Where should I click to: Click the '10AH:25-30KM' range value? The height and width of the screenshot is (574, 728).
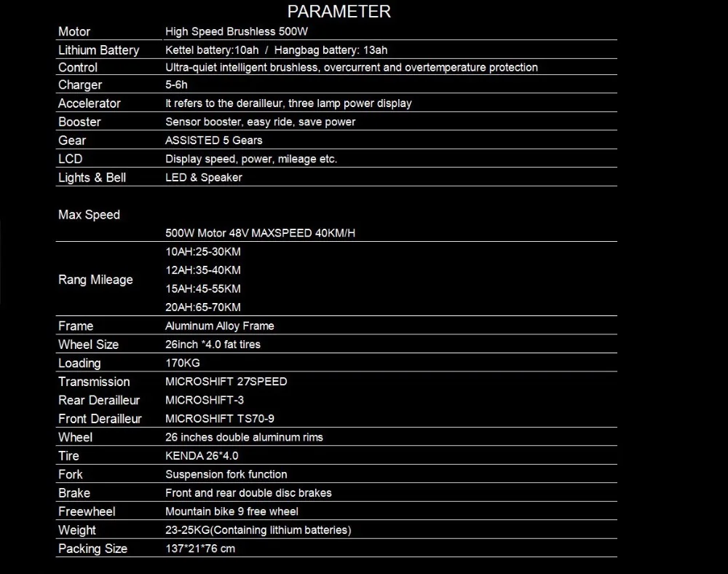(x=203, y=252)
